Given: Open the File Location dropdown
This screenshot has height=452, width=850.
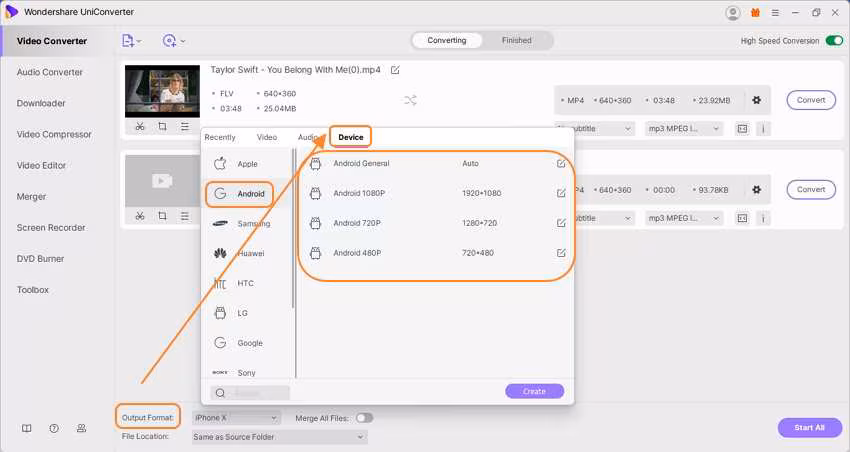Looking at the screenshot, I should [x=280, y=437].
